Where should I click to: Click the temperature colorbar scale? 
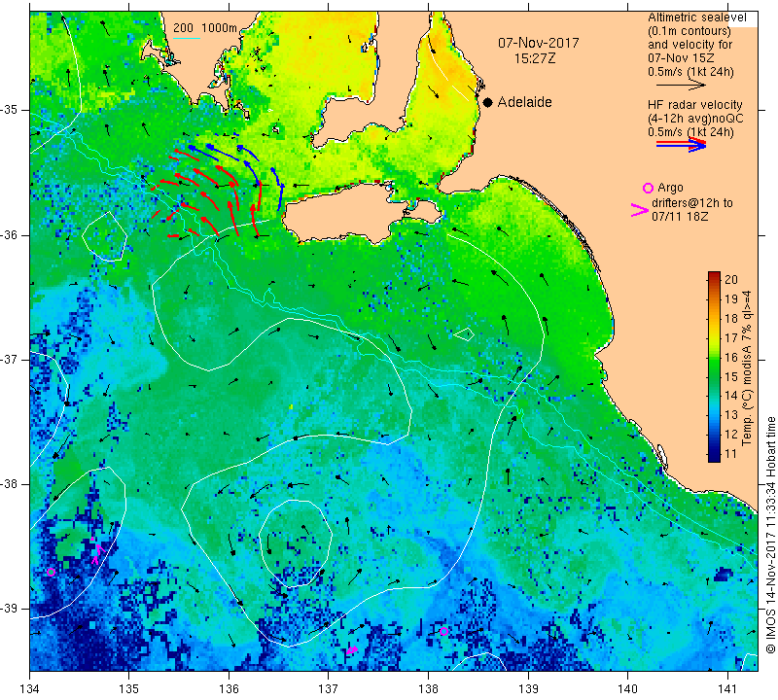pyautogui.click(x=714, y=367)
